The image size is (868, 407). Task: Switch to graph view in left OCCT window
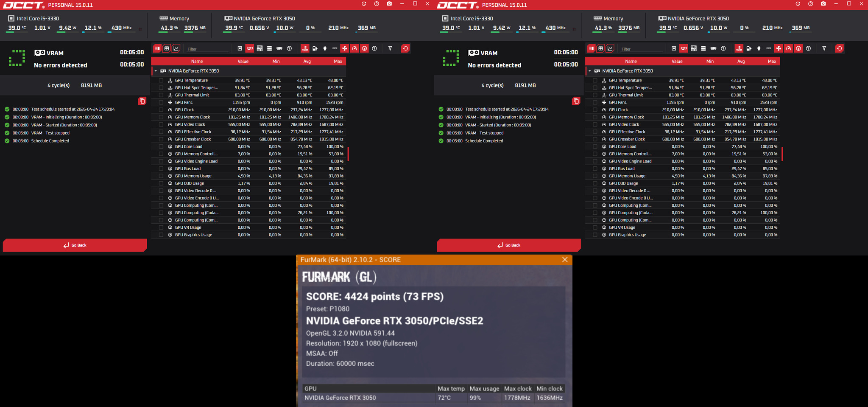176,48
